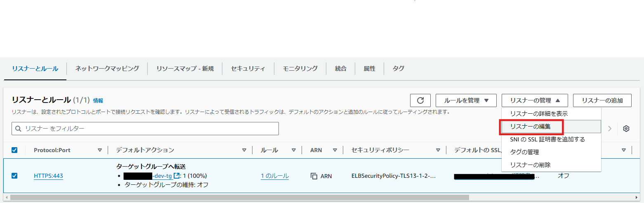
Task: Copy the listener ARN icon
Action: 314,176
